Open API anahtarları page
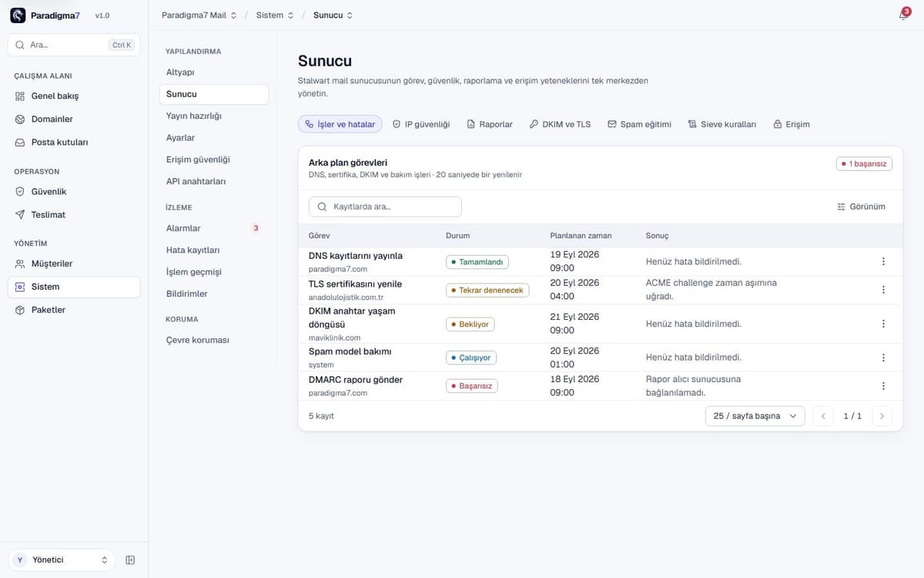 coord(214,181)
